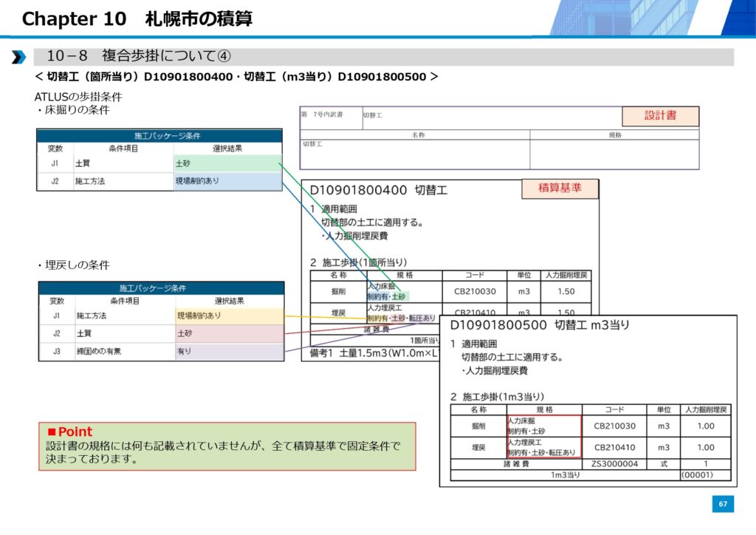Click the page number 67 badge
The image size is (756, 535).
click(x=723, y=504)
